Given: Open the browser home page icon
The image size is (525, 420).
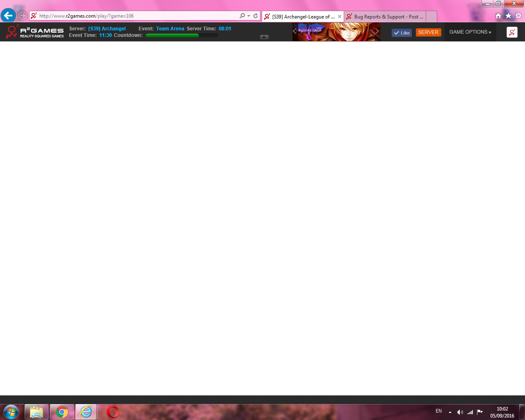Looking at the screenshot, I should [x=498, y=16].
